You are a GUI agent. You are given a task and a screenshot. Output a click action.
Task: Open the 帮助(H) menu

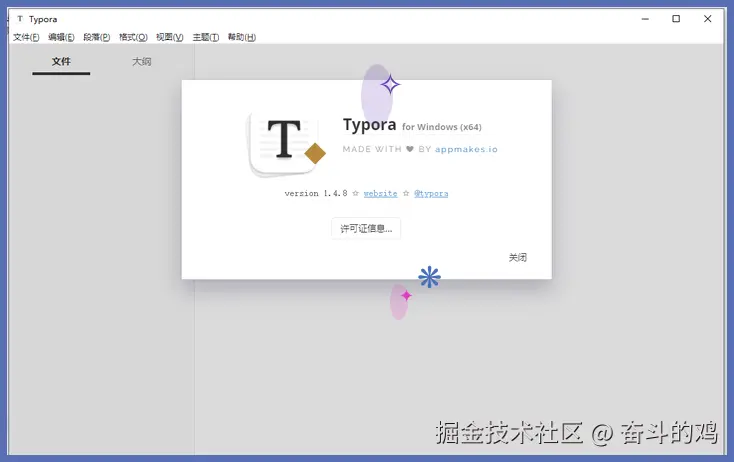pos(242,37)
